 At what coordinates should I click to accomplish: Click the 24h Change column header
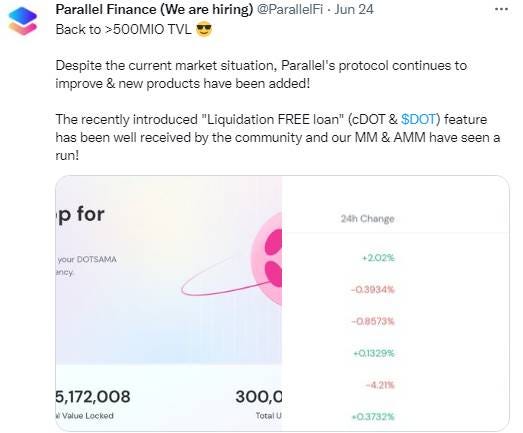(x=368, y=219)
